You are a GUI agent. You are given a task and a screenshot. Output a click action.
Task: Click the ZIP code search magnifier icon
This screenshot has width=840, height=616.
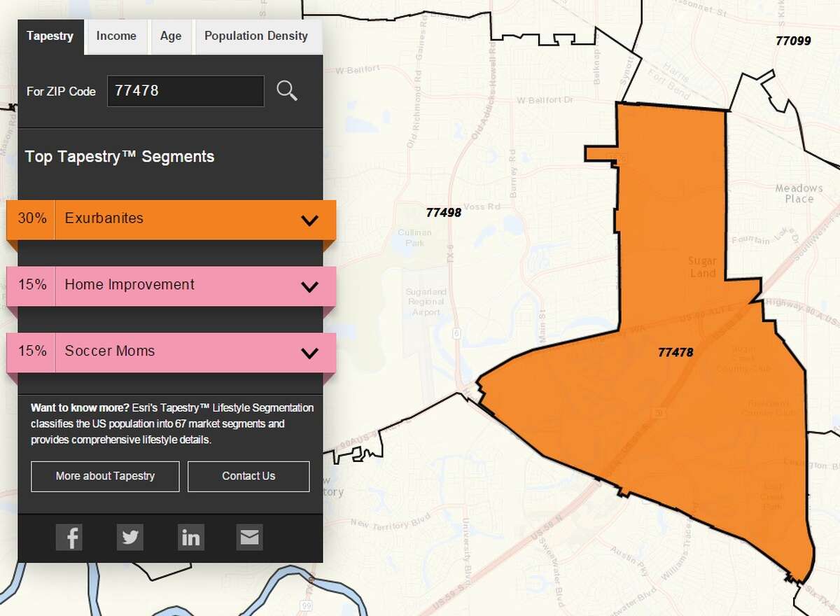287,91
